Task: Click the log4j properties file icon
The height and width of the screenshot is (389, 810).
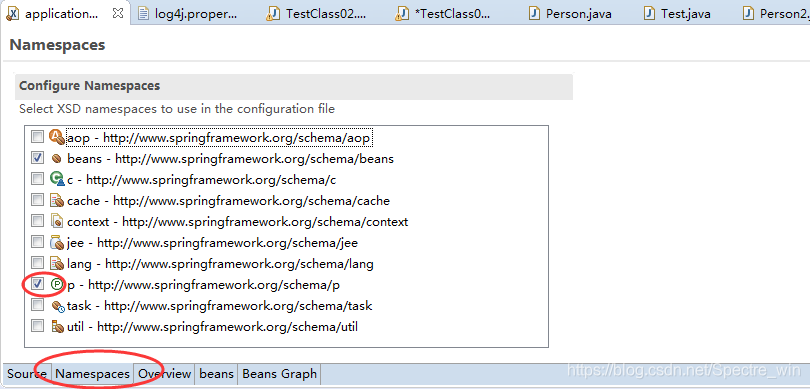Action: (143, 14)
